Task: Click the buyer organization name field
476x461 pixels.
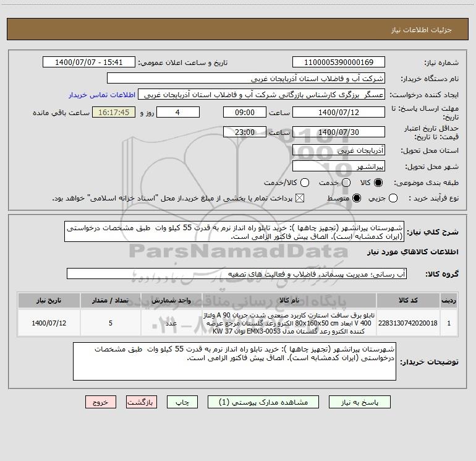Action: click(246, 79)
